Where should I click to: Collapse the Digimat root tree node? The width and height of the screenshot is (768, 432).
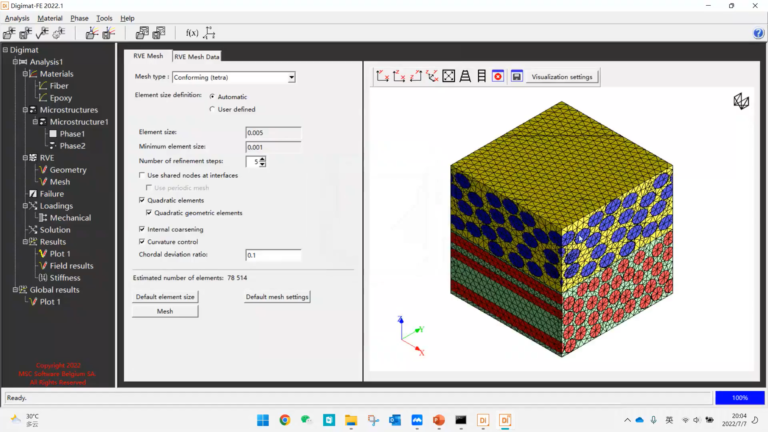pos(5,49)
